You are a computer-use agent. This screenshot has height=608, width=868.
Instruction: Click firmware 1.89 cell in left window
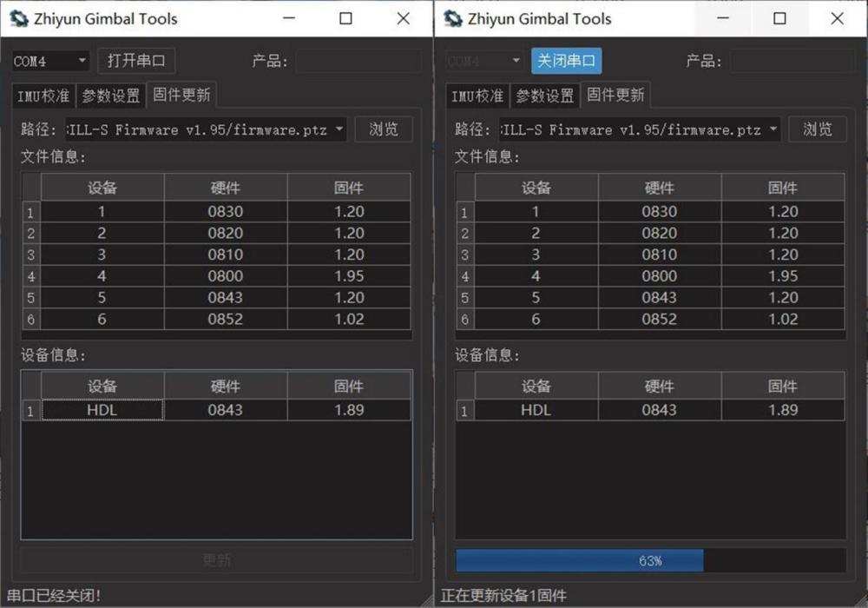point(349,410)
